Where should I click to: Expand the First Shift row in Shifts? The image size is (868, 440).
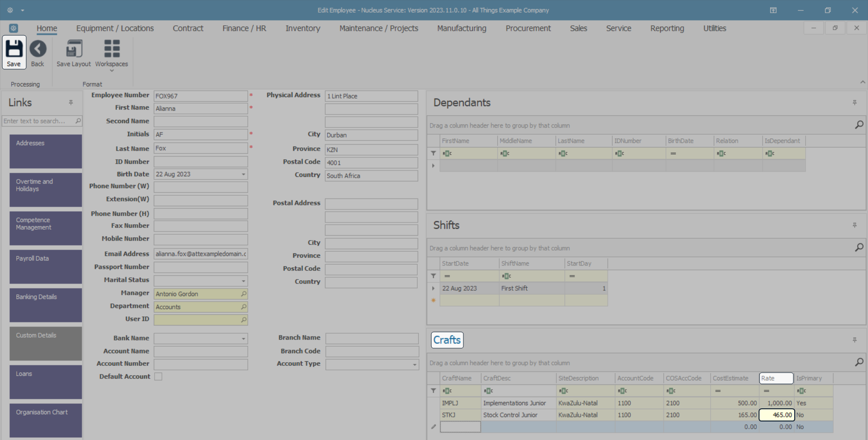(x=433, y=289)
